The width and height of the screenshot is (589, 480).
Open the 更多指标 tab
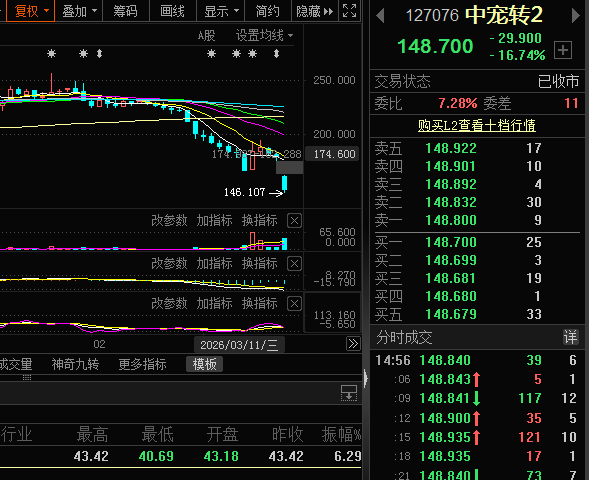142,364
